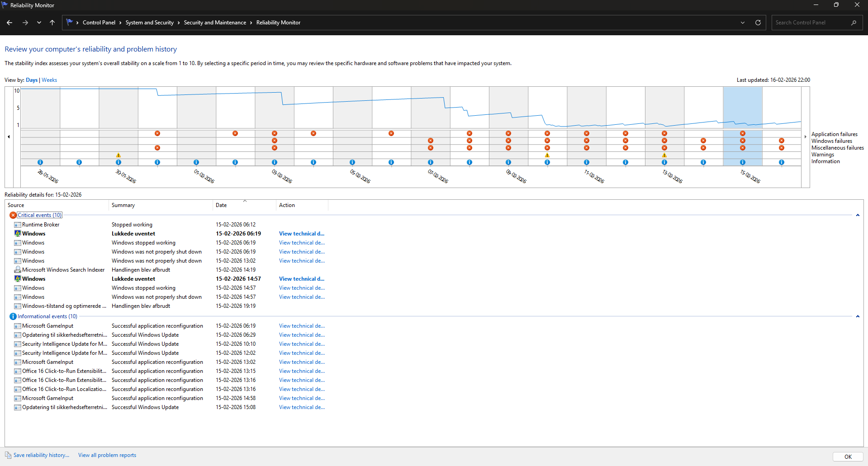The width and height of the screenshot is (868, 466).
Task: Click the Critical events red error icon
Action: click(13, 215)
